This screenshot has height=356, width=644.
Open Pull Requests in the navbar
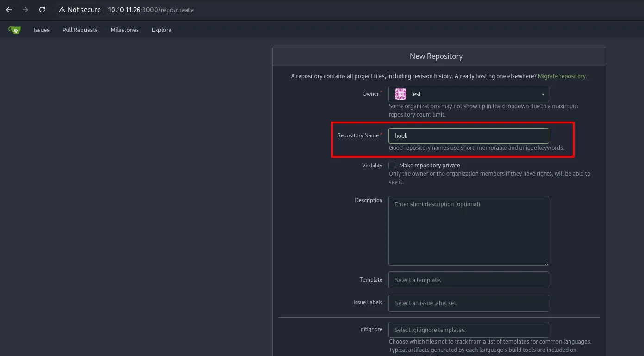pyautogui.click(x=80, y=30)
